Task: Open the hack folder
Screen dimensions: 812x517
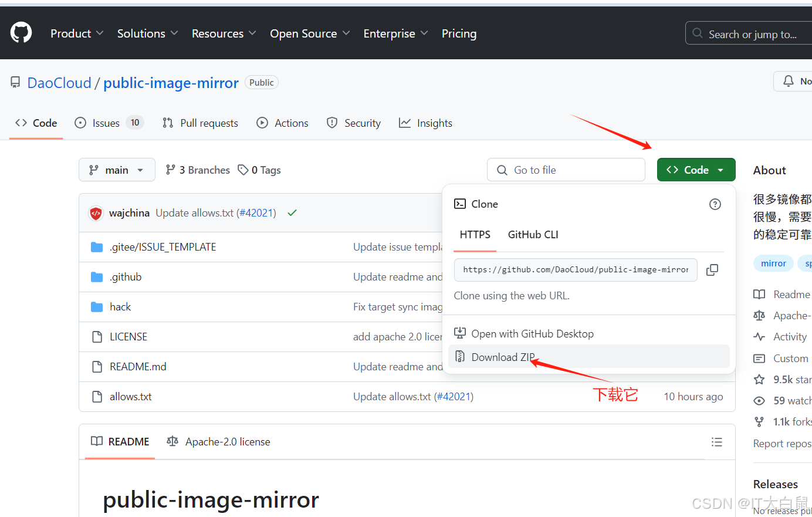Action: 120,307
